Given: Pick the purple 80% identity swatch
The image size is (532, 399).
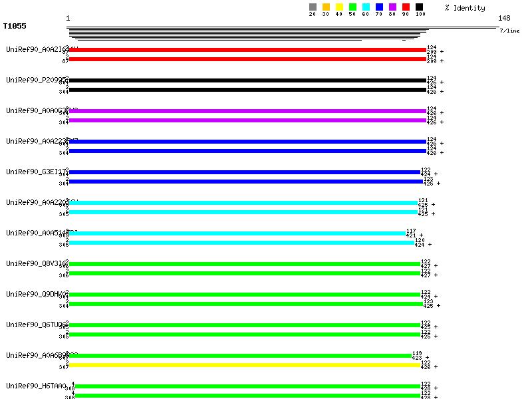Looking at the screenshot, I should 392,7.
